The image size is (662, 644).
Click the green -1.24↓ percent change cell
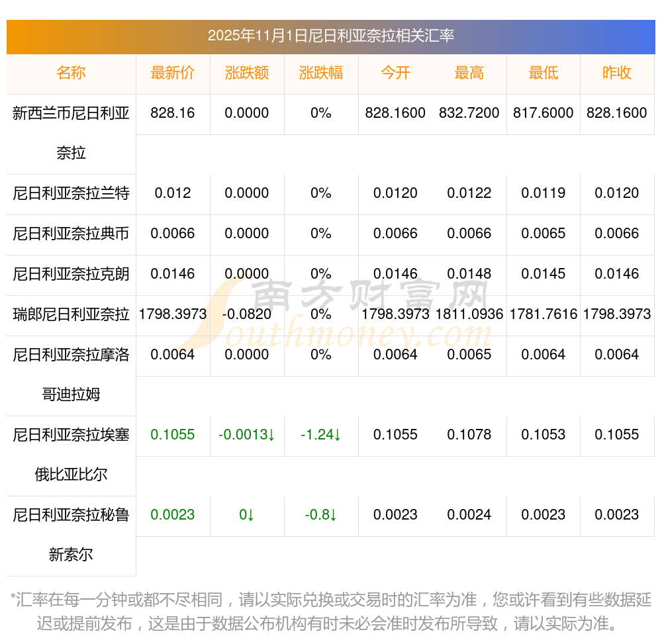click(x=321, y=435)
